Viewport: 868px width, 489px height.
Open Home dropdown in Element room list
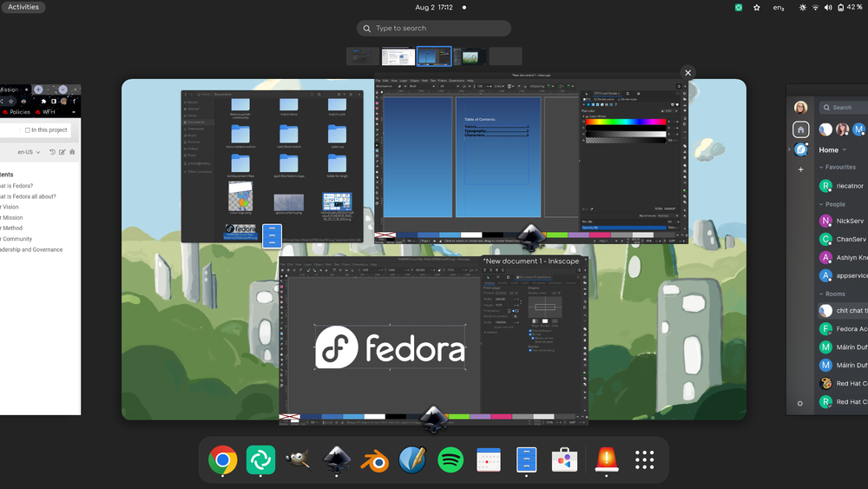(x=832, y=150)
